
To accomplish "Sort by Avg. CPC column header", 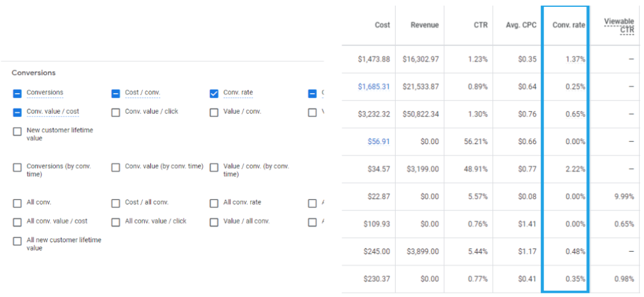I will click(x=521, y=25).
